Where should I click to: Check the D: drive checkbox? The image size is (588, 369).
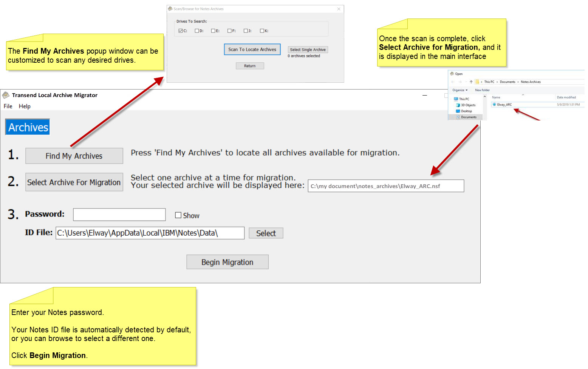coord(197,31)
